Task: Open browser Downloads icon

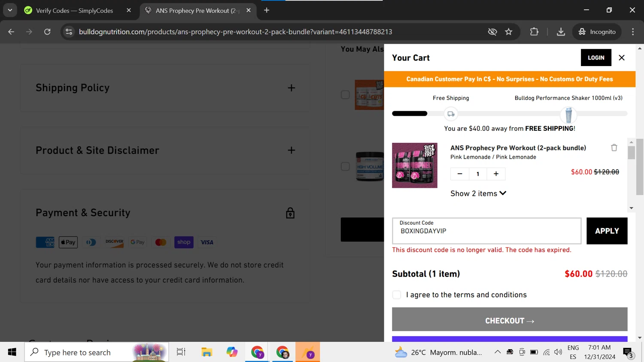Action: pyautogui.click(x=561, y=32)
